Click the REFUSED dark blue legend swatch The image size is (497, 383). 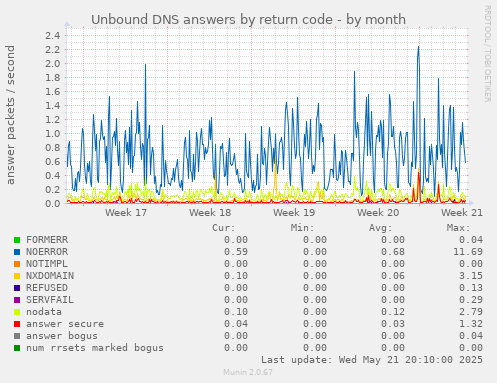tap(17, 288)
